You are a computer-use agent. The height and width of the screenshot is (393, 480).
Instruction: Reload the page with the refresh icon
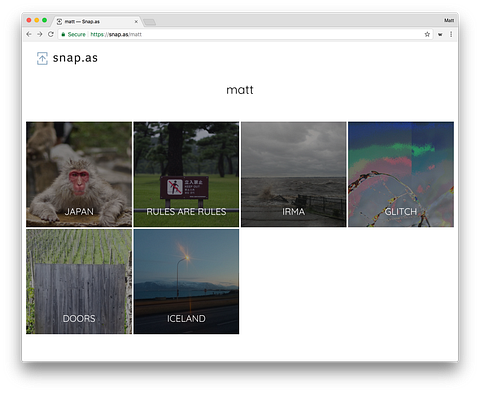51,34
